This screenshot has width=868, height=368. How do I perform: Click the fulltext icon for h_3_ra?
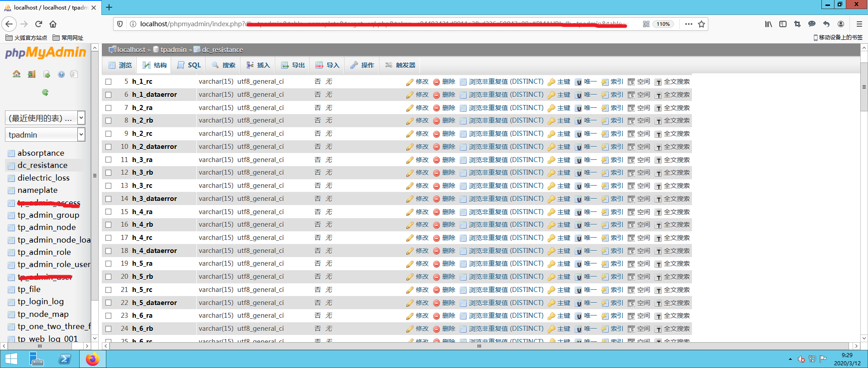click(x=658, y=160)
